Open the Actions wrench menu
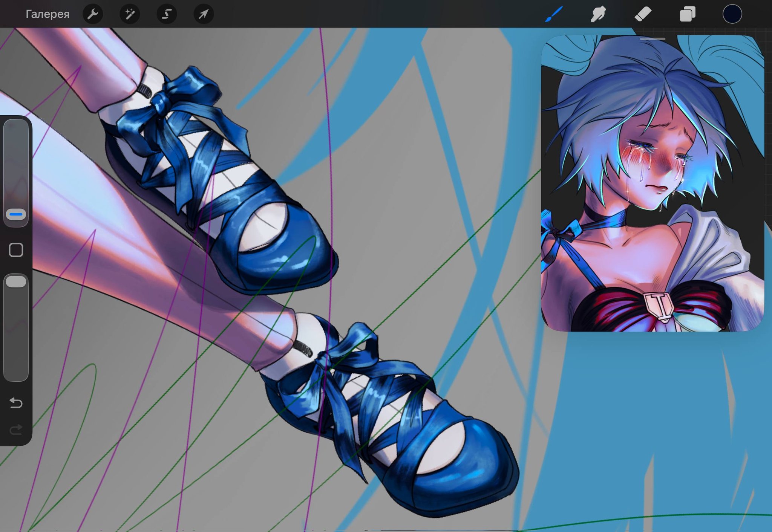 [x=93, y=14]
